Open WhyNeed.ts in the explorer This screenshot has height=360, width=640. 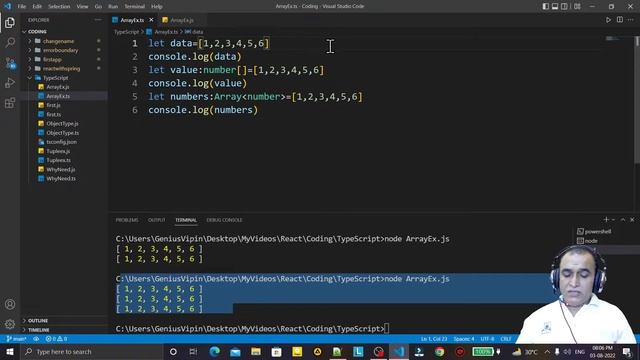pos(61,178)
